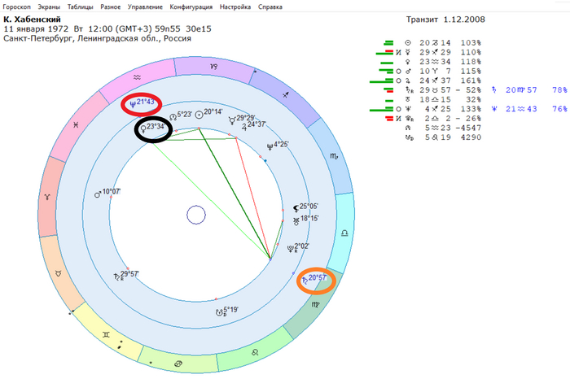The width and height of the screenshot is (570, 392).
Task: Open the Конфигурация menu
Action: tap(191, 7)
